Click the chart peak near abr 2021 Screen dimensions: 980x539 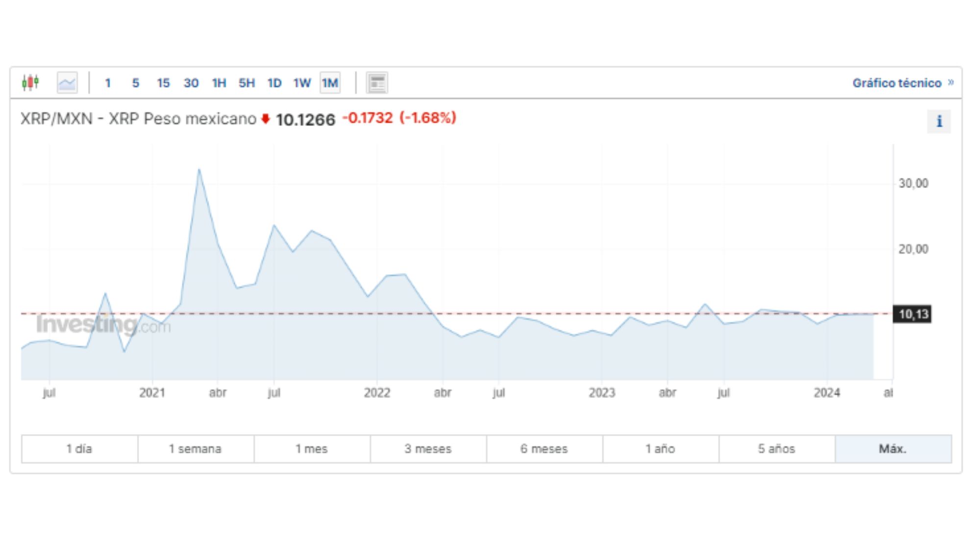click(x=199, y=170)
